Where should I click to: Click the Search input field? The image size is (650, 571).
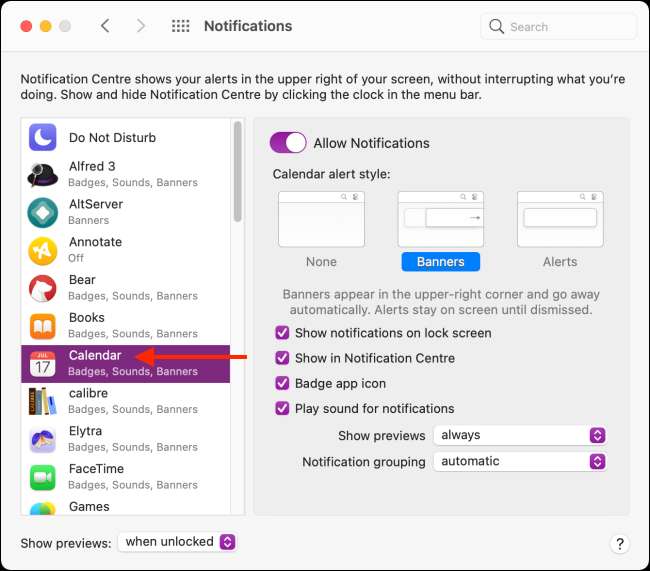click(x=558, y=27)
